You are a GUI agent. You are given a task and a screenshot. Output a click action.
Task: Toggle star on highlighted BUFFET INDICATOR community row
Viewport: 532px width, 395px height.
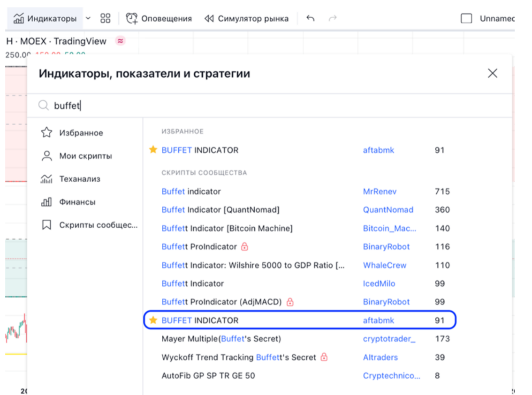pos(153,320)
